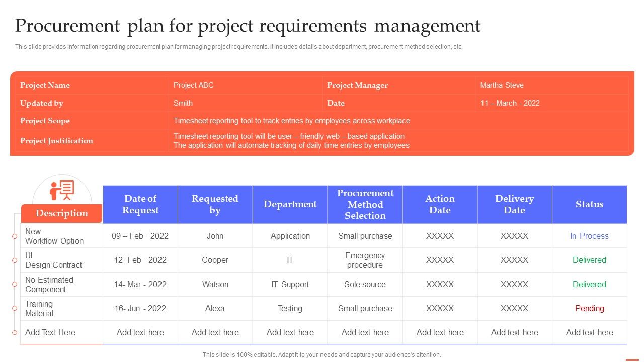Select the 'Department' column header

click(290, 204)
